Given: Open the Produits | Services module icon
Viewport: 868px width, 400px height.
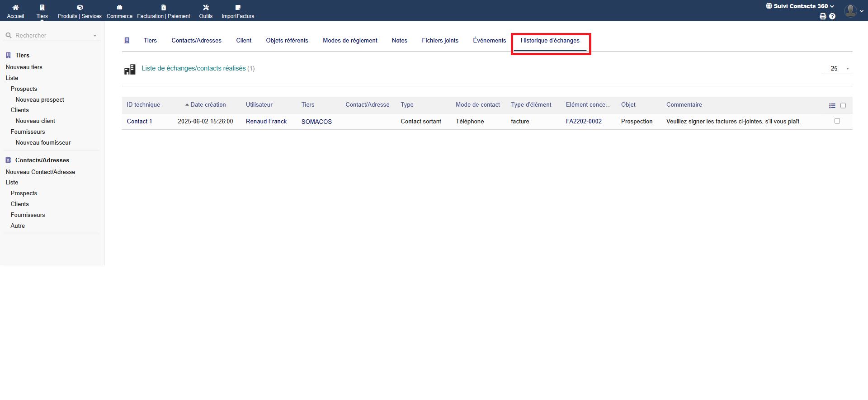Looking at the screenshot, I should [x=80, y=8].
